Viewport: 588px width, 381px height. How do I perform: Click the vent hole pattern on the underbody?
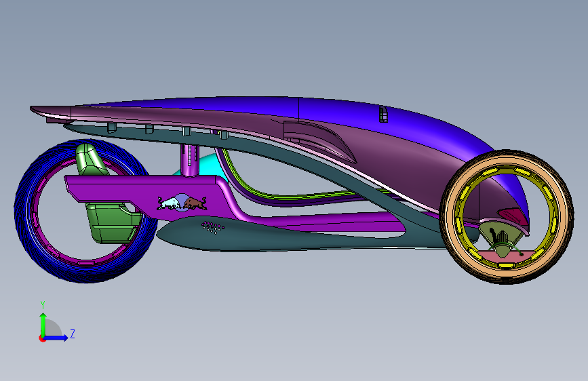tap(213, 227)
